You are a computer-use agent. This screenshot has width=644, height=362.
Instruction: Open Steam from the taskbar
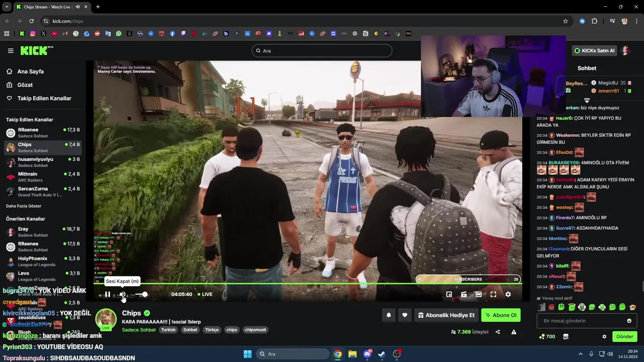[382, 354]
